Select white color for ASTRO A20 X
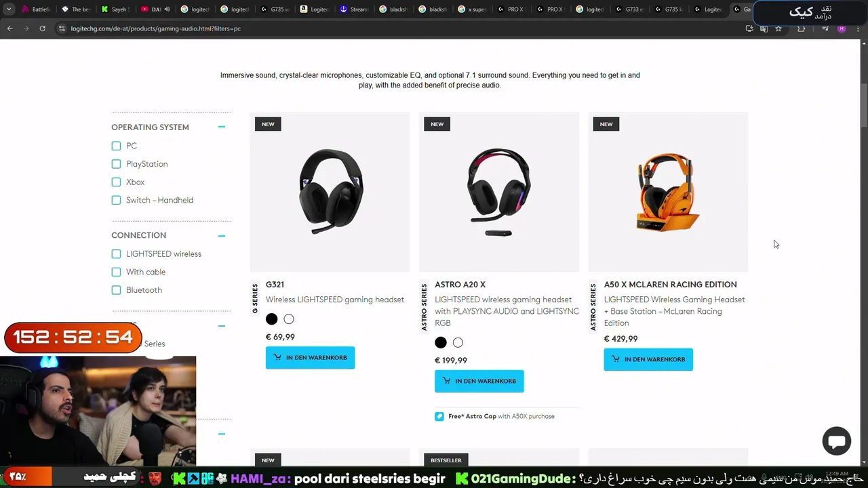The height and width of the screenshot is (488, 868). [458, 343]
